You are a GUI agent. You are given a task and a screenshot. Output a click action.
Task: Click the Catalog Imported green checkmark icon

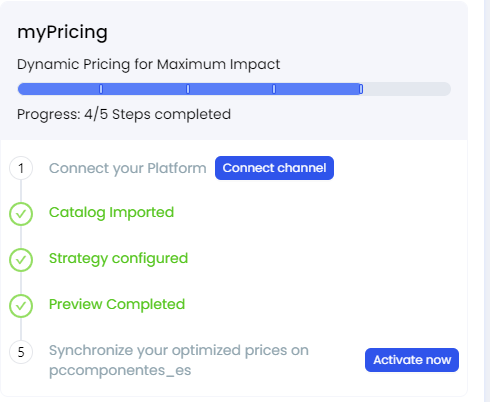click(21, 214)
